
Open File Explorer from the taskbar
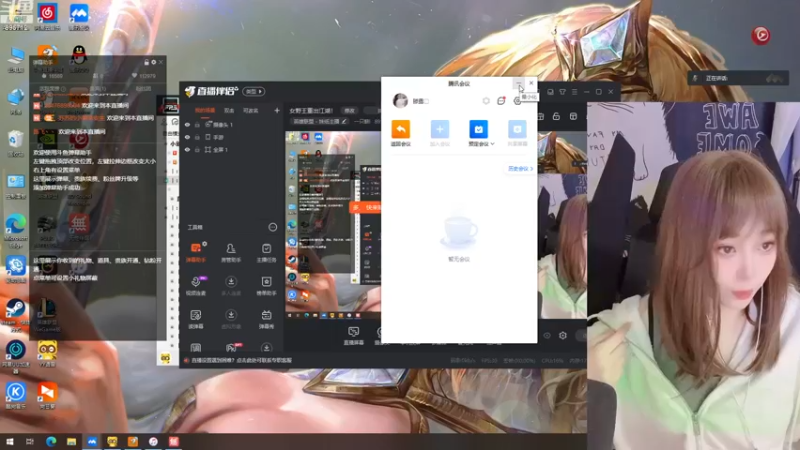coord(71,441)
